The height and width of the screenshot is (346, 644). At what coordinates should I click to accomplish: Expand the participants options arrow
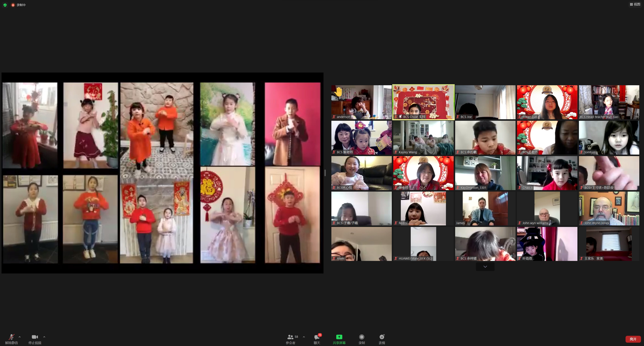[x=304, y=337]
